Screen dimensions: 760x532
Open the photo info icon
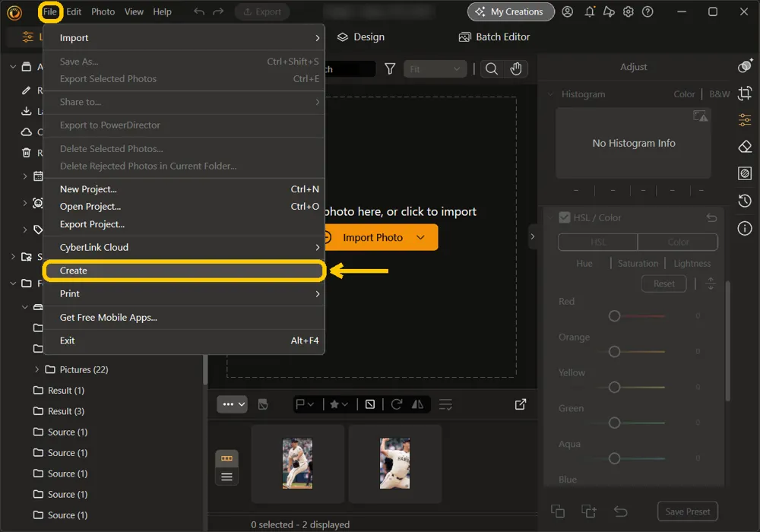745,228
